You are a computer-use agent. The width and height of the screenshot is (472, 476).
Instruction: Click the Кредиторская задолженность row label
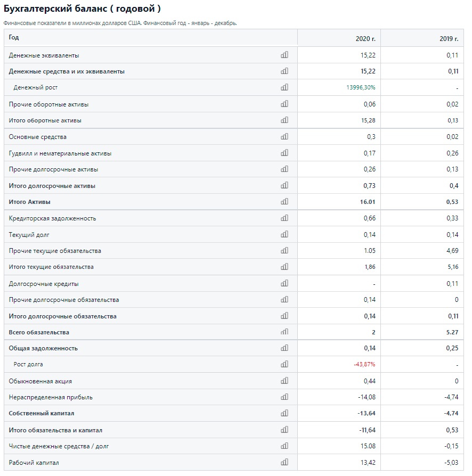(52, 218)
